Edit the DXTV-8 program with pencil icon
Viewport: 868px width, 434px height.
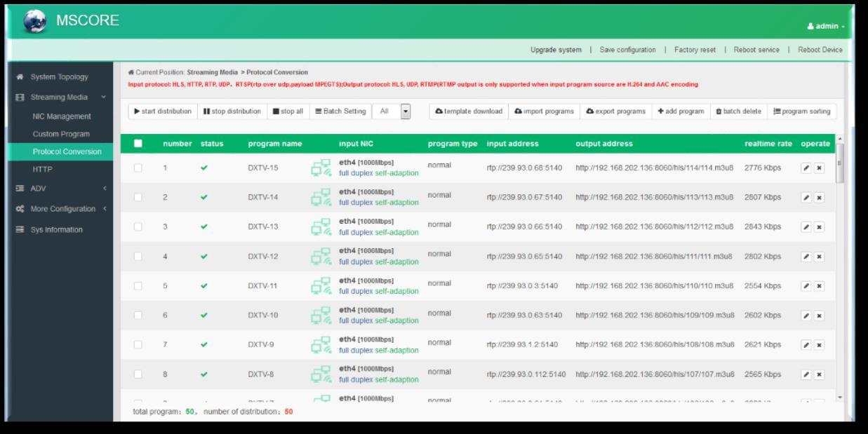tap(807, 374)
